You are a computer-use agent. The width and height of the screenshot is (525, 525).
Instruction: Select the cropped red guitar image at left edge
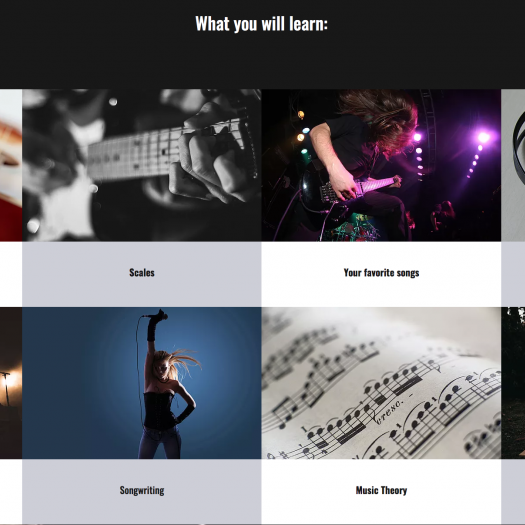[x=11, y=165]
